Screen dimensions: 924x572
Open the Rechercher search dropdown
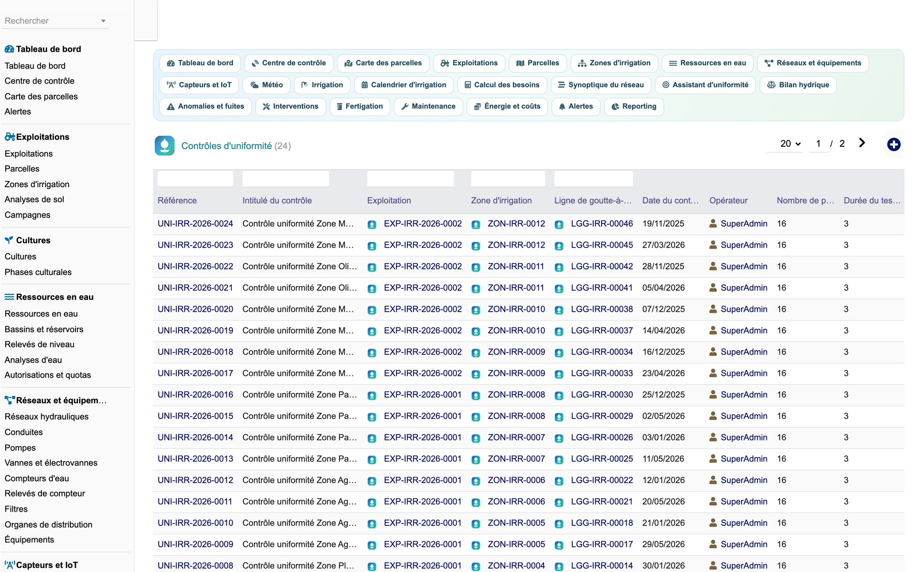pyautogui.click(x=55, y=21)
